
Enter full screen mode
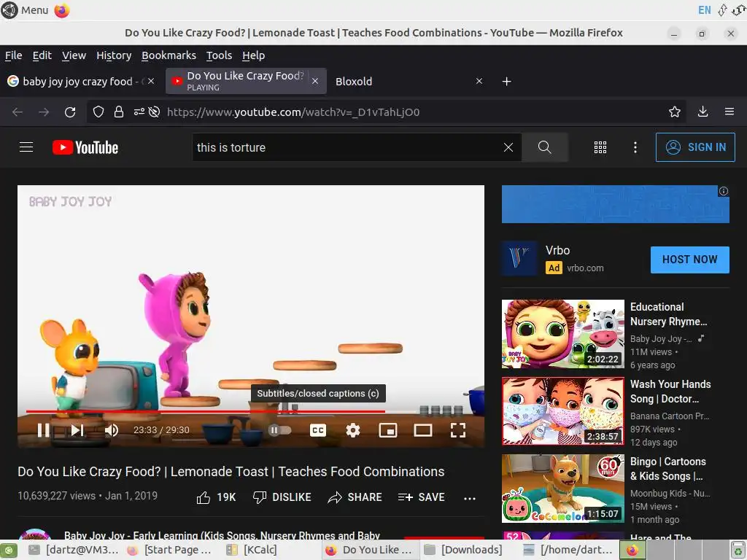click(x=458, y=430)
